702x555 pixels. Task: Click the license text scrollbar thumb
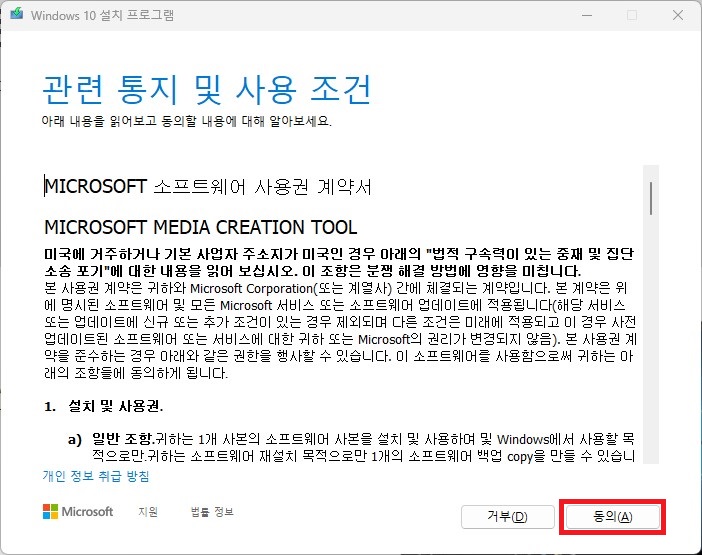click(651, 198)
